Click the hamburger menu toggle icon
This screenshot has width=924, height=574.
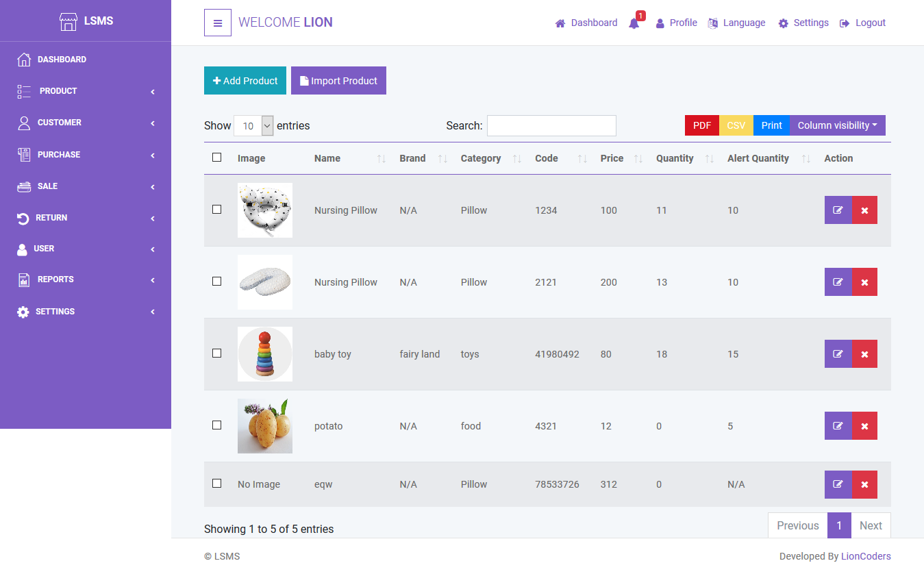pos(218,23)
